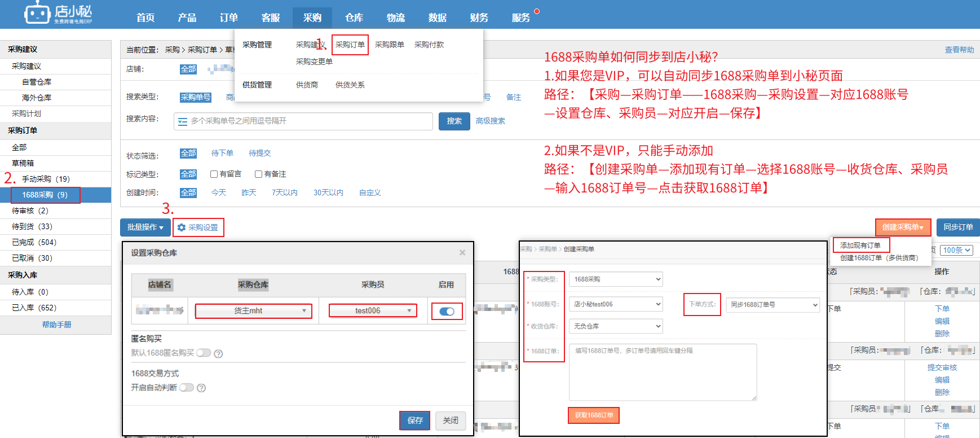Check the 有留言 checkbox
The image size is (980, 438).
(214, 174)
